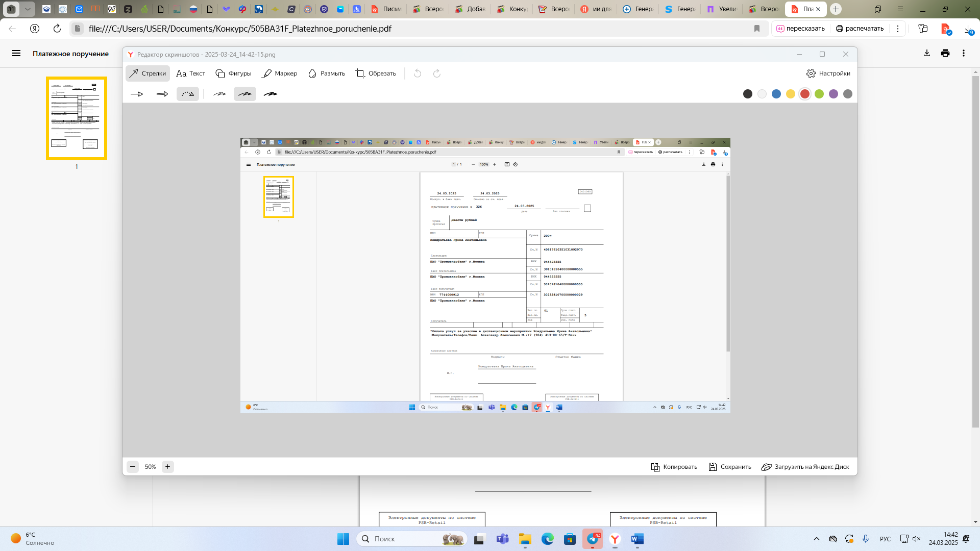Click the пересказать button
Screen dimensions: 980x551
[800, 29]
